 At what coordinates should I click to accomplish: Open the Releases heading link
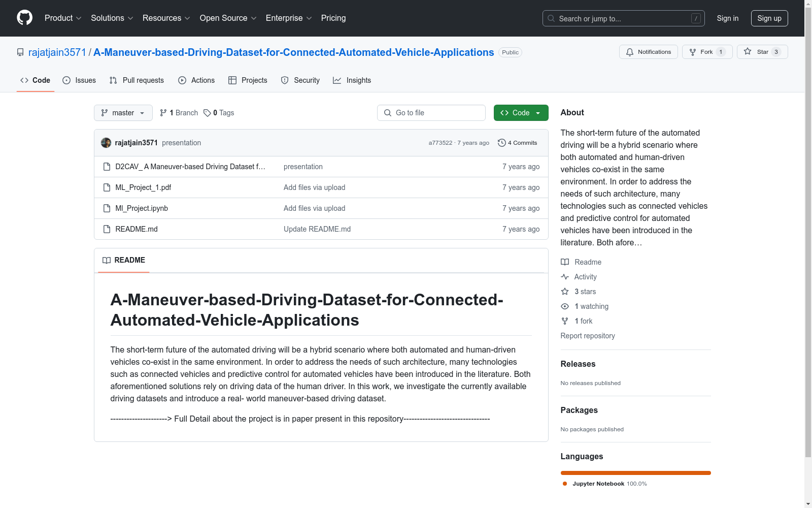578,364
